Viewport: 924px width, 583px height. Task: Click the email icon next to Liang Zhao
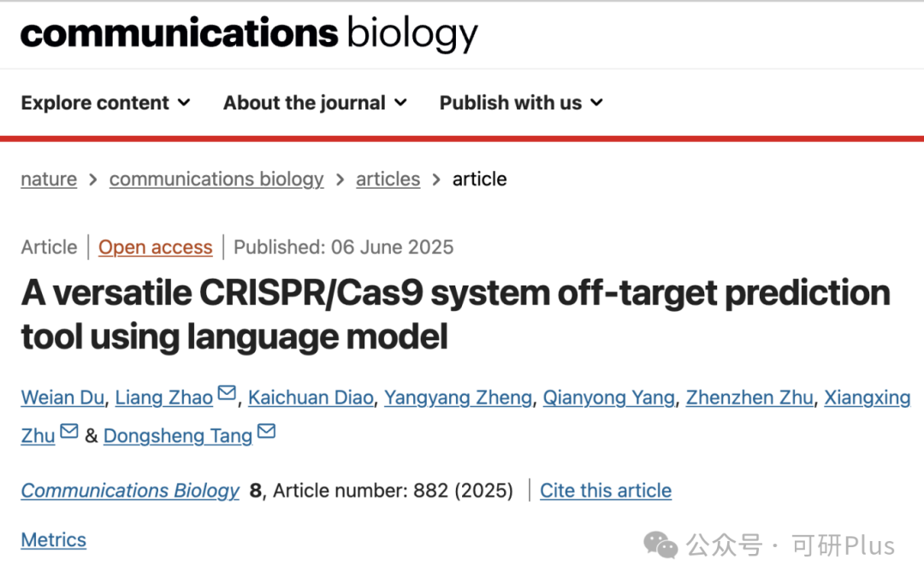click(227, 392)
